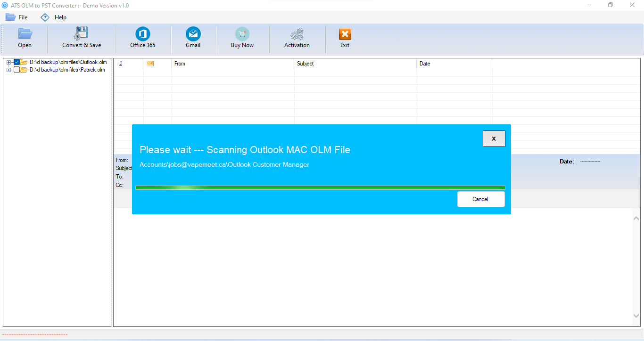Sort emails by Date column header
Screen dimensions: 644x341
coord(454,64)
